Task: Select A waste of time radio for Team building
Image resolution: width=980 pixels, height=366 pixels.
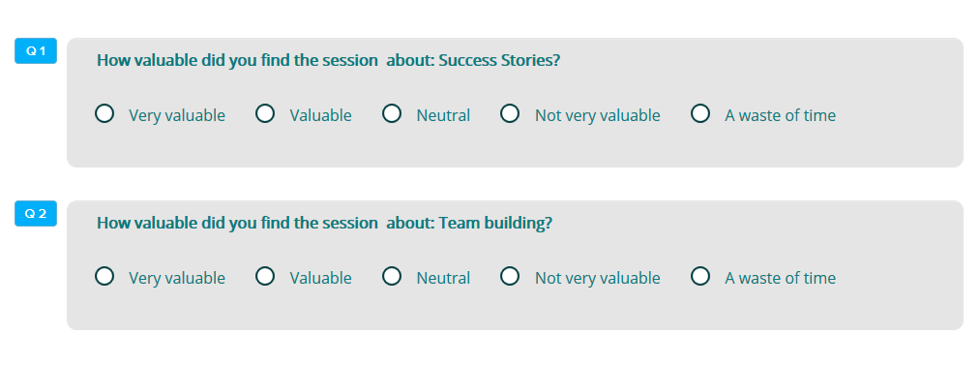Action: [x=700, y=276]
